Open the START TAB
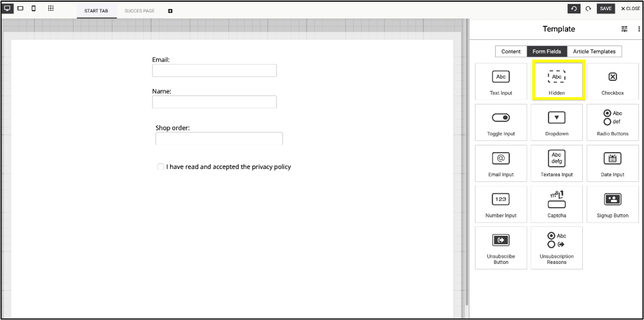Viewport: 644px width, 320px height. 96,11
